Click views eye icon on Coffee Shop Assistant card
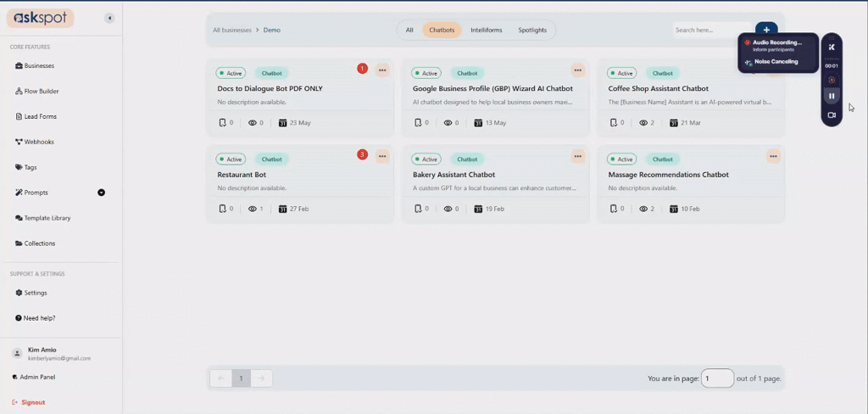 pos(643,122)
